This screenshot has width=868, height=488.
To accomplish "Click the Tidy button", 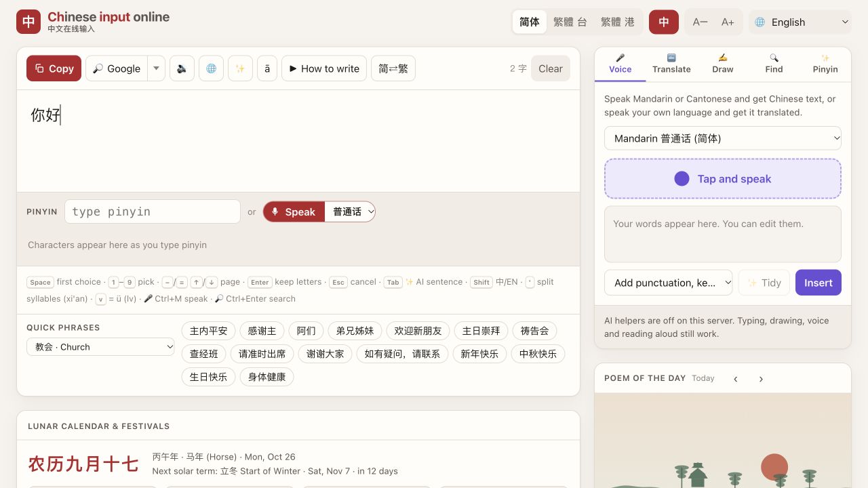I will click(764, 283).
